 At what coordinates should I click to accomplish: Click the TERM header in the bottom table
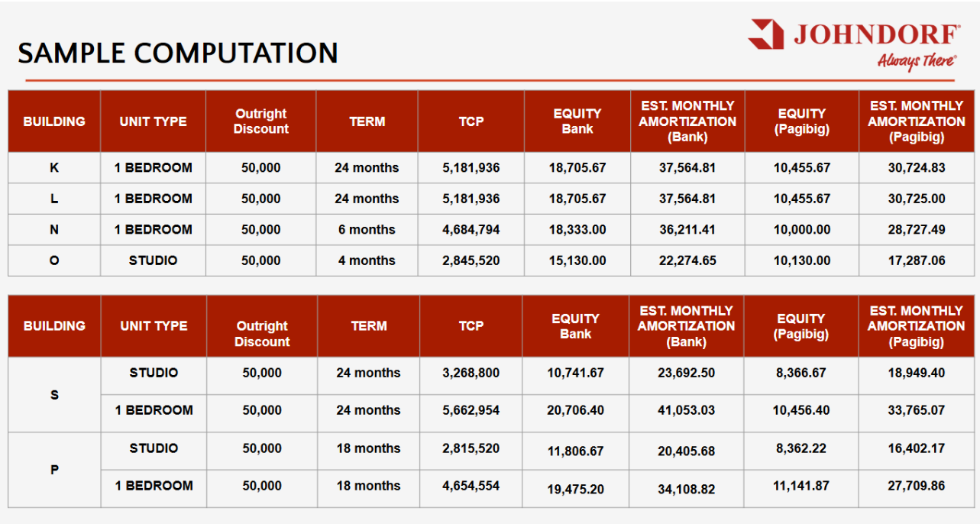point(368,326)
